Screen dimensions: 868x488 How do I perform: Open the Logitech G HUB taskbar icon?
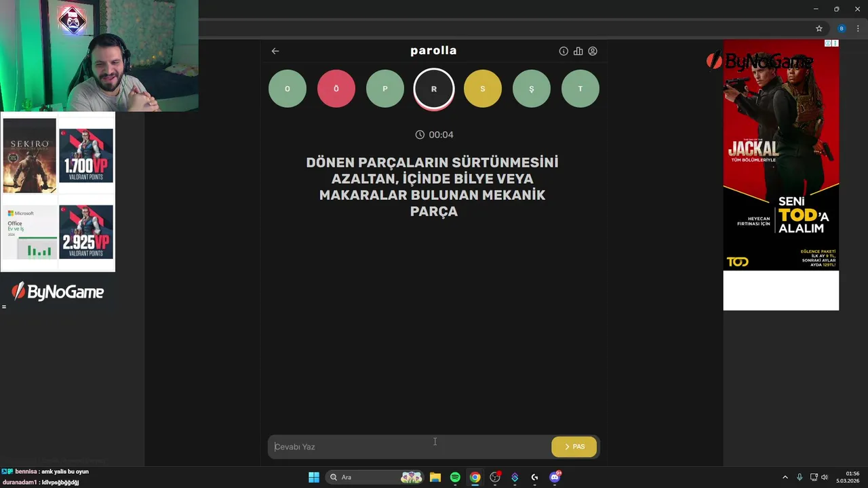pos(534,477)
